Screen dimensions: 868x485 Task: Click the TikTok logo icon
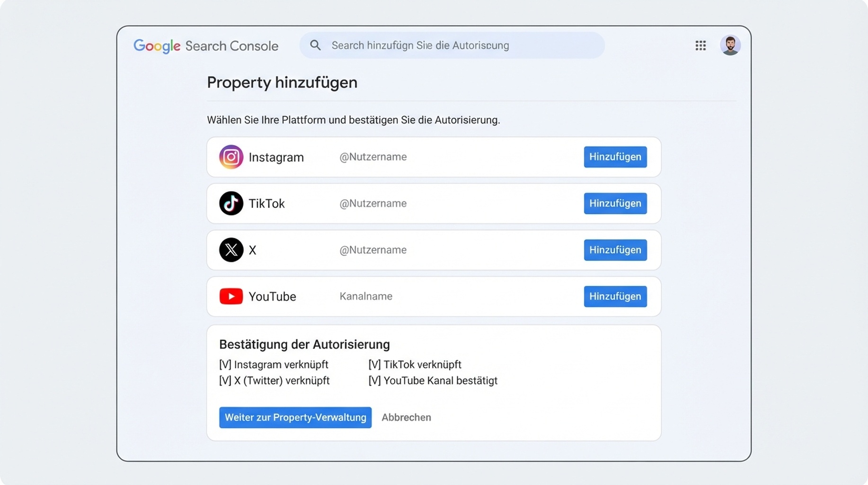pos(231,203)
